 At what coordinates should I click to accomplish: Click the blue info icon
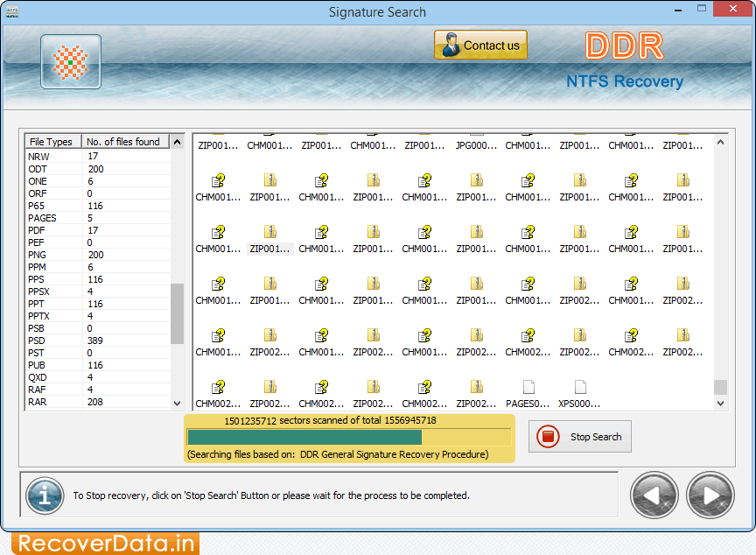[x=45, y=495]
